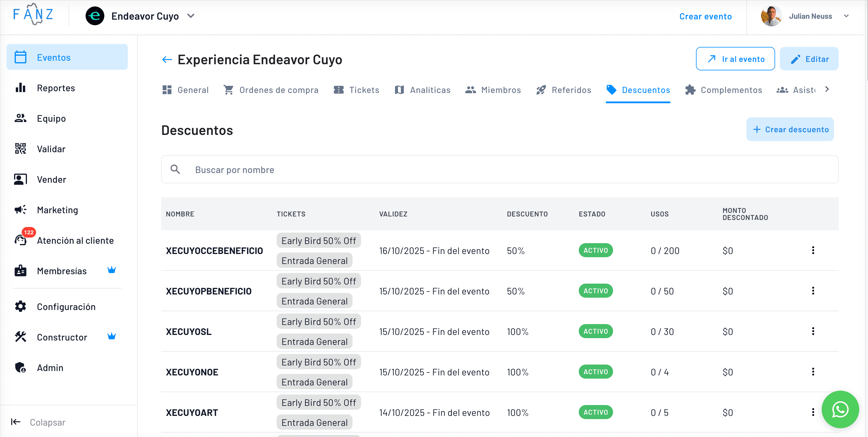Click the search magnifier icon in discounts
This screenshot has width=868, height=437.
(x=175, y=169)
